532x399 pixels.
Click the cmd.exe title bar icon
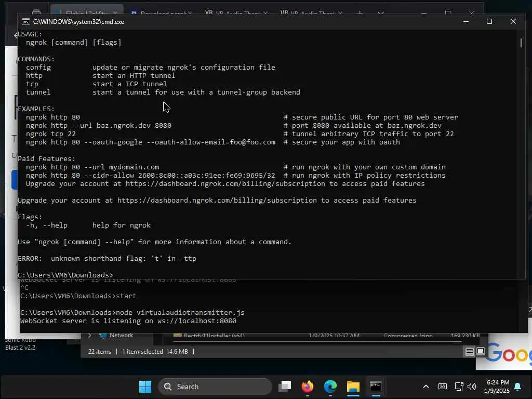[x=26, y=22]
